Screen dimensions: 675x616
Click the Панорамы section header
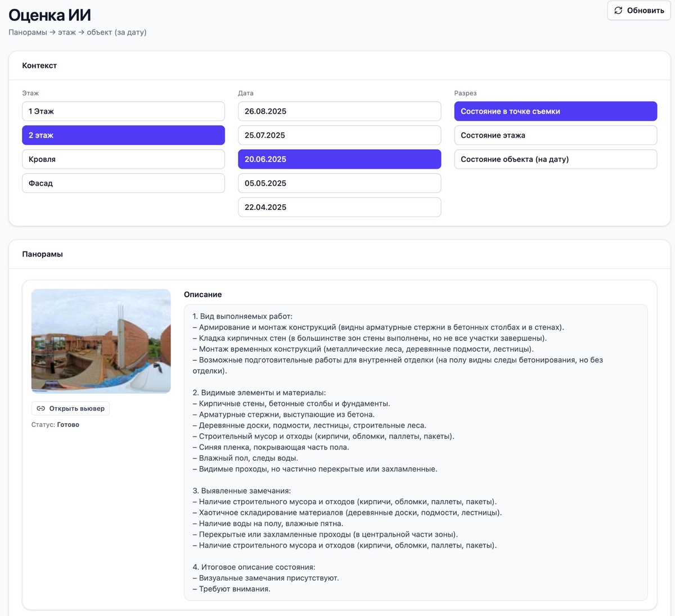[x=42, y=254]
